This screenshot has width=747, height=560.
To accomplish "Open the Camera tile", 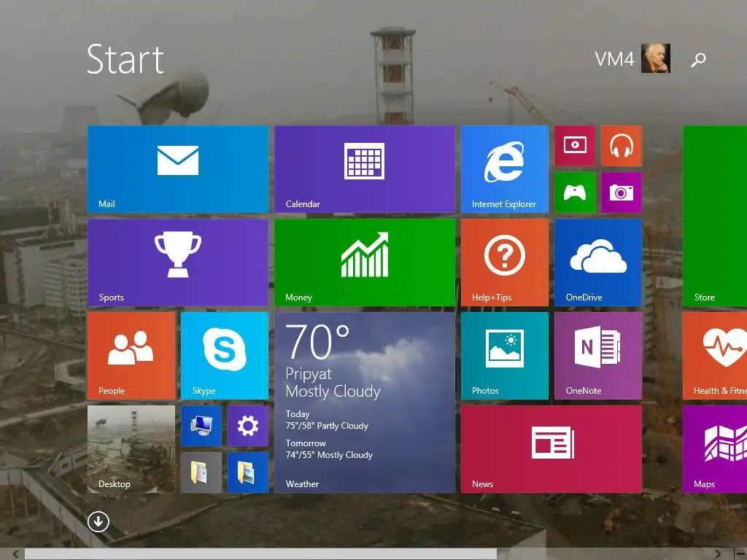I will point(622,192).
